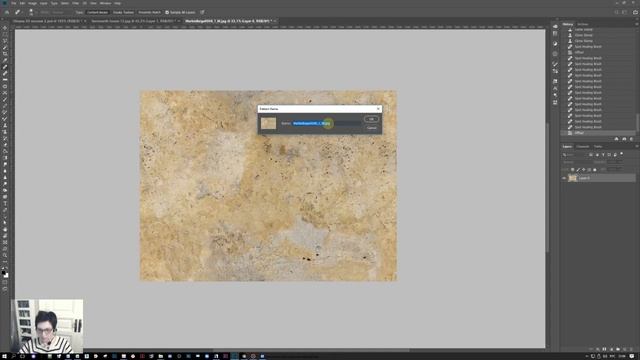Filter layers by shape layers icon
This screenshot has height=360, width=640.
(609, 155)
